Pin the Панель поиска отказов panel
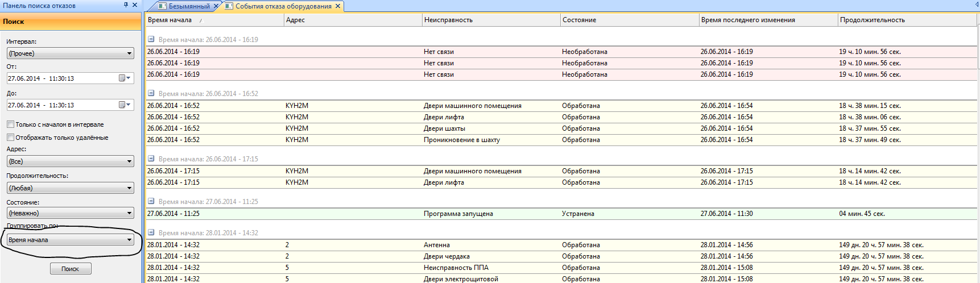Screen dimensions: 980x283 (x=126, y=5)
